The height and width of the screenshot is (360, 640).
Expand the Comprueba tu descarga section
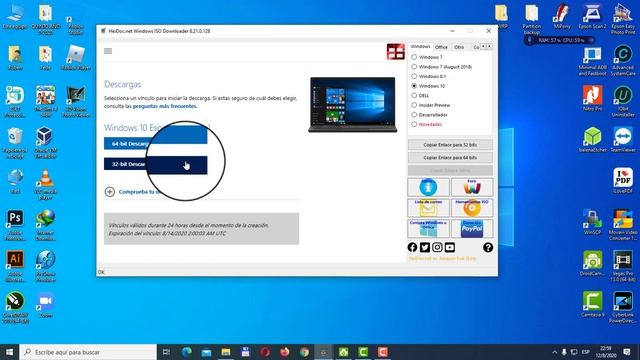click(x=110, y=191)
